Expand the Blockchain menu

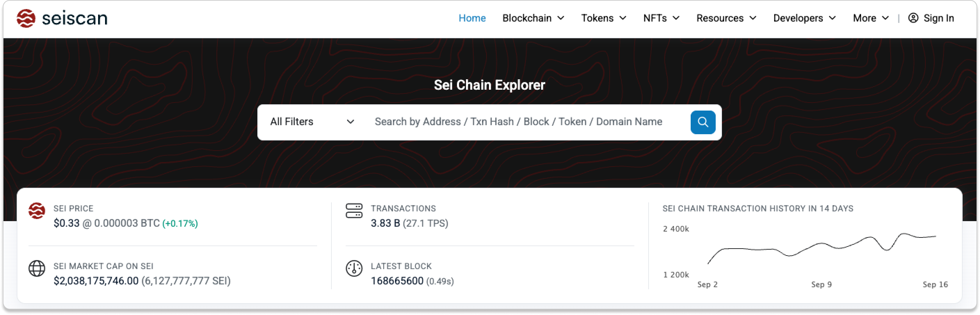click(x=533, y=18)
